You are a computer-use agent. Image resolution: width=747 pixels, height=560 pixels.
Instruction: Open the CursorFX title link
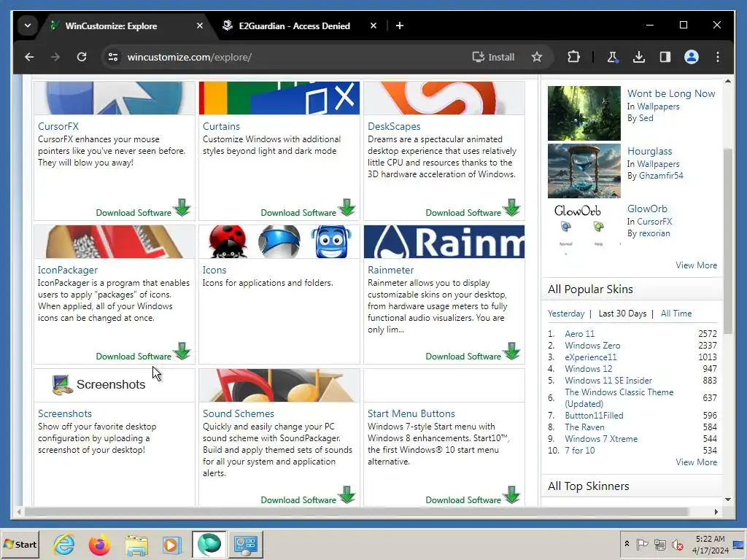coord(58,126)
